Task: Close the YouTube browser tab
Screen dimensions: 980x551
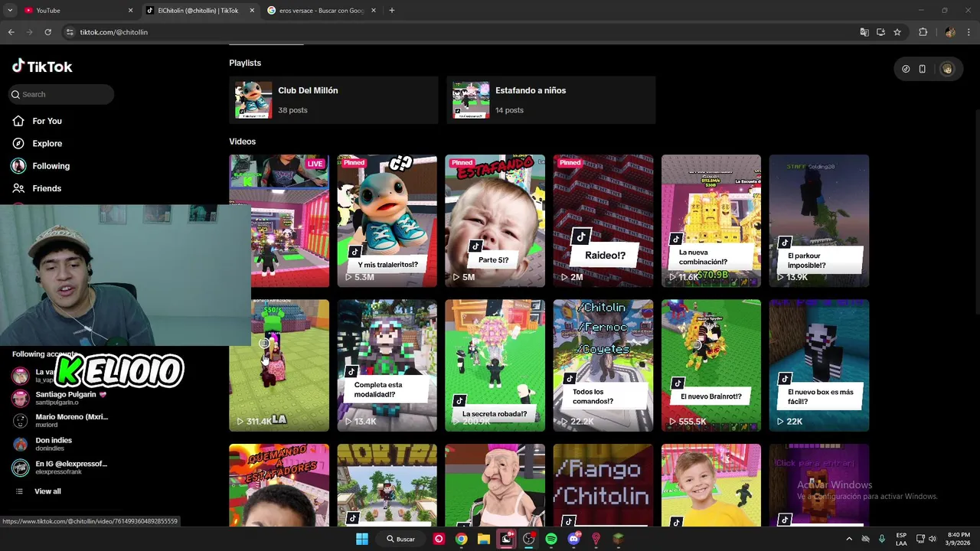Action: click(x=130, y=11)
